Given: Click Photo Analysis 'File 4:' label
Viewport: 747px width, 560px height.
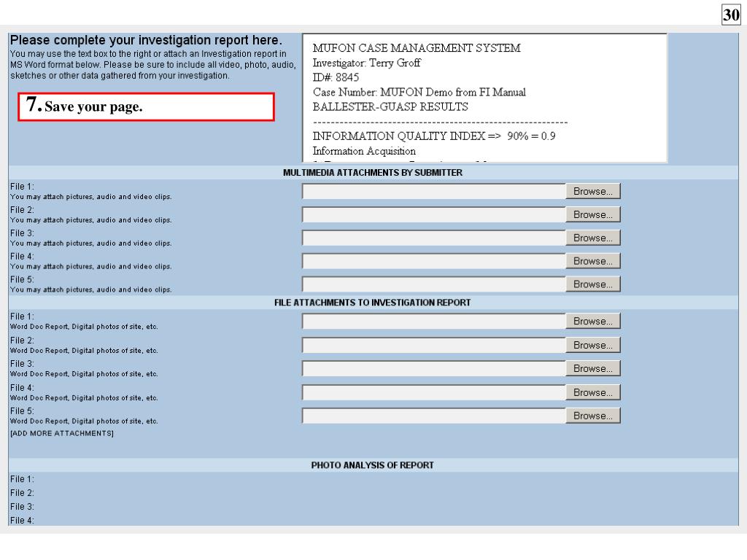Looking at the screenshot, I should pos(22,521).
